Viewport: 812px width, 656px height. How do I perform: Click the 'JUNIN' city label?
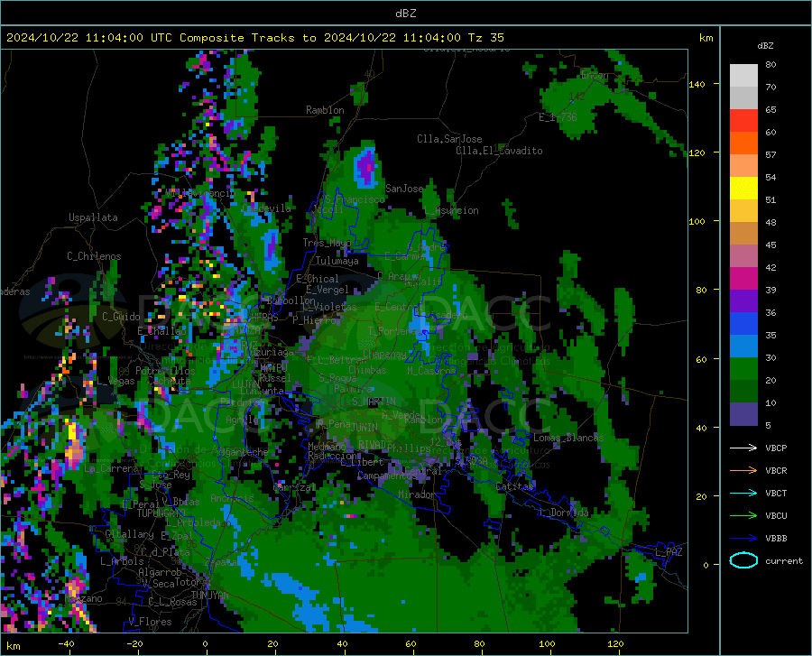click(x=364, y=428)
